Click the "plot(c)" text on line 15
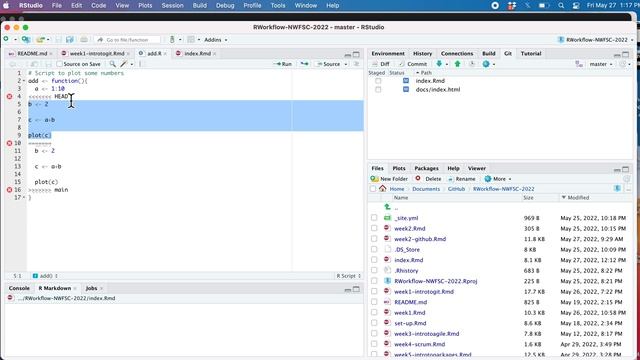The image size is (640, 360). click(x=46, y=182)
